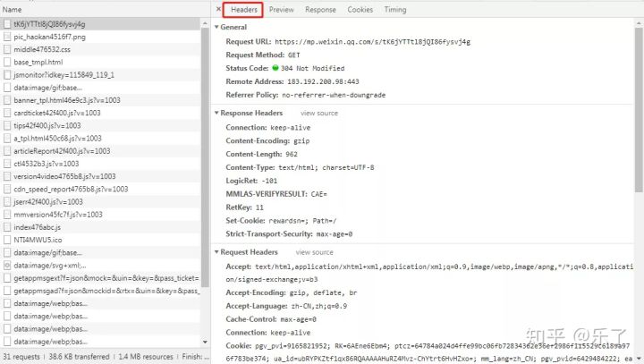Click file icon of ctl4532b3.js
644x364 pixels.
pyautogui.click(x=7, y=164)
